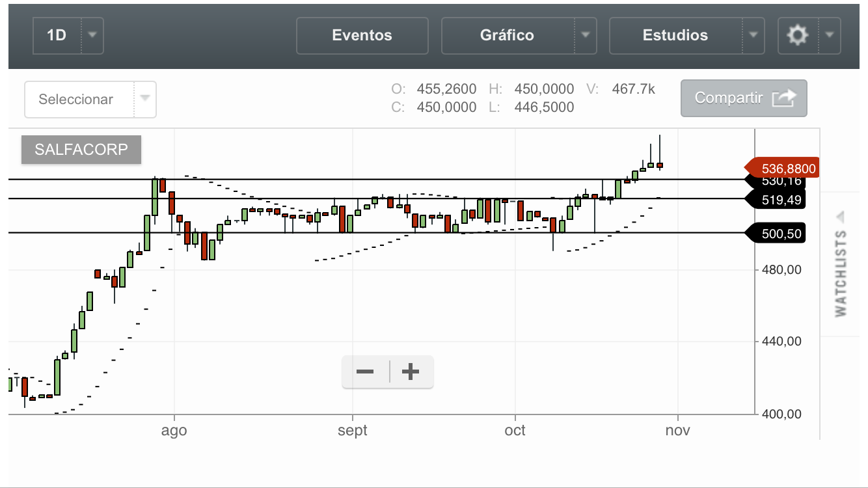
Task: Click the 1D timeframe button
Action: [x=57, y=35]
